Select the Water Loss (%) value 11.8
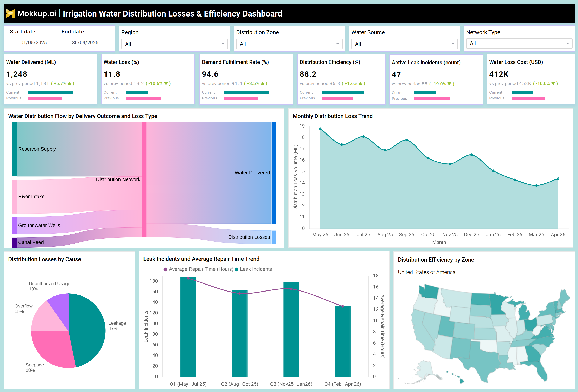This screenshot has width=578, height=392. 112,74
